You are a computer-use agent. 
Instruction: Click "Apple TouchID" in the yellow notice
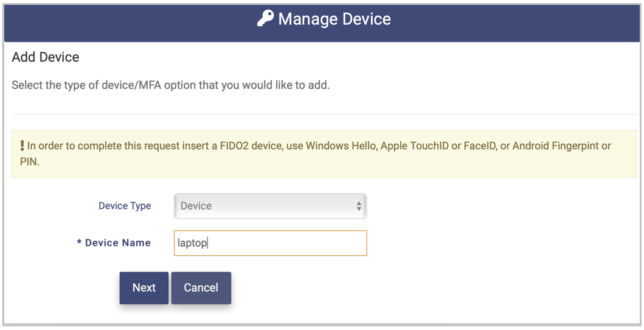(x=414, y=146)
